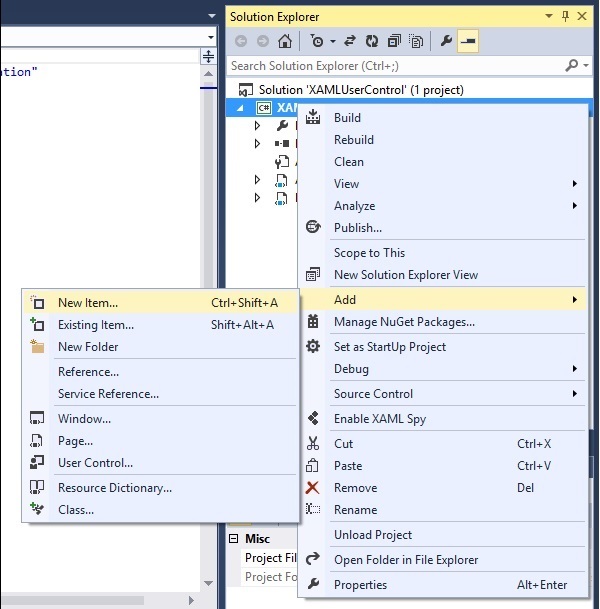The width and height of the screenshot is (600, 609).
Task: Click the Back navigation arrow in Solution Explorer
Action: click(241, 41)
